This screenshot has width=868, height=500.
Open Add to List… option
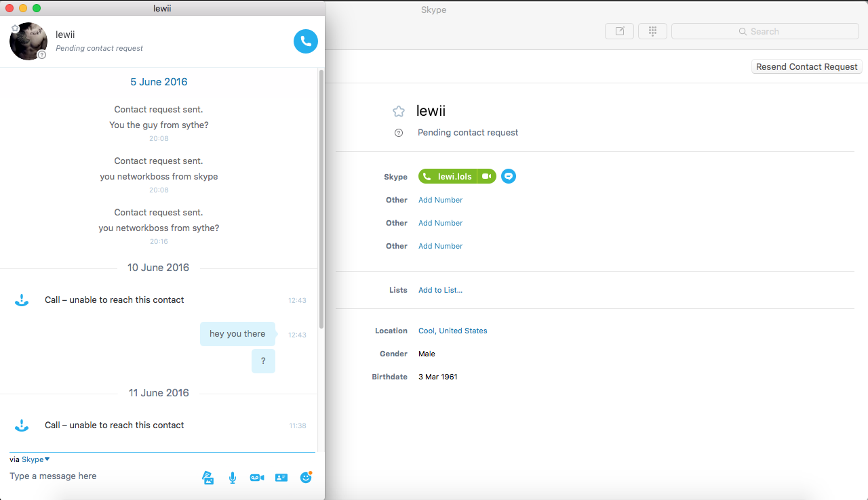point(440,290)
